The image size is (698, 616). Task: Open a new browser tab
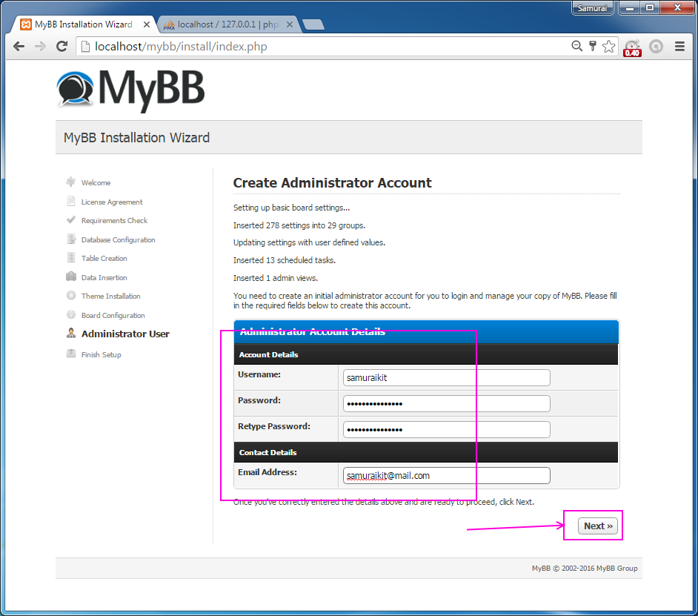coord(313,24)
